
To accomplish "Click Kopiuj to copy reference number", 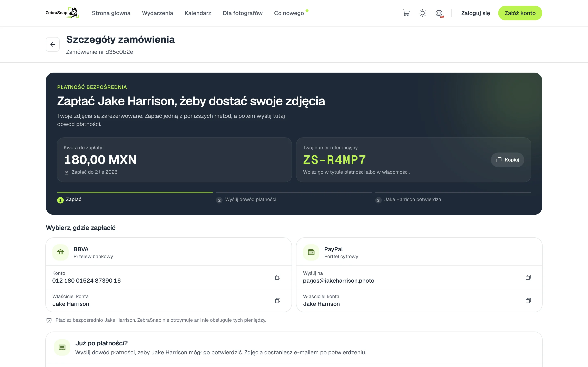I will 507,160.
